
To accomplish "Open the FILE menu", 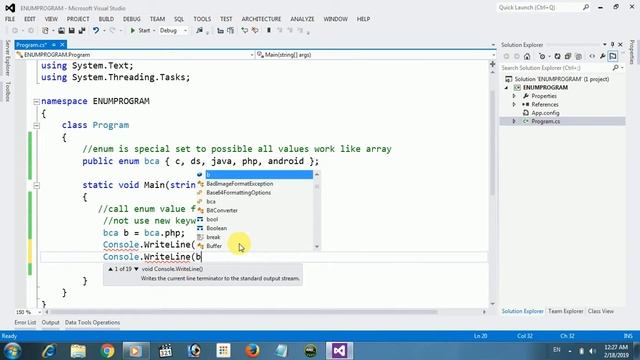I will pyautogui.click(x=10, y=19).
